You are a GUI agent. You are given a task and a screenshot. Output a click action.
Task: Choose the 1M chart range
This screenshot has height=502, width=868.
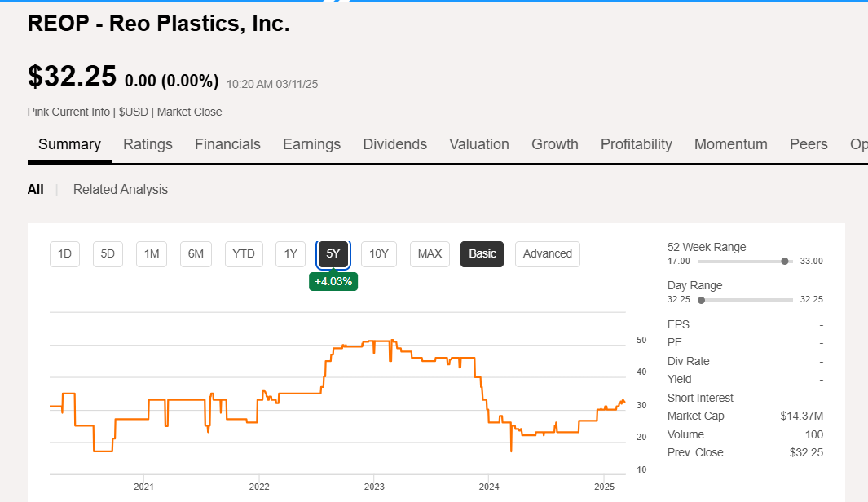click(x=152, y=254)
